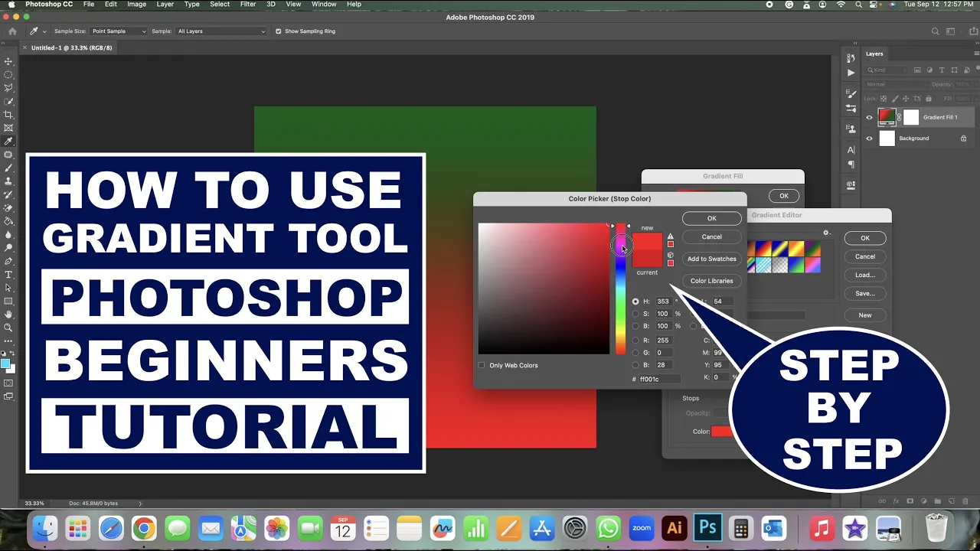Image resolution: width=980 pixels, height=551 pixels.
Task: Open the Paragraph panel icon
Action: [851, 165]
